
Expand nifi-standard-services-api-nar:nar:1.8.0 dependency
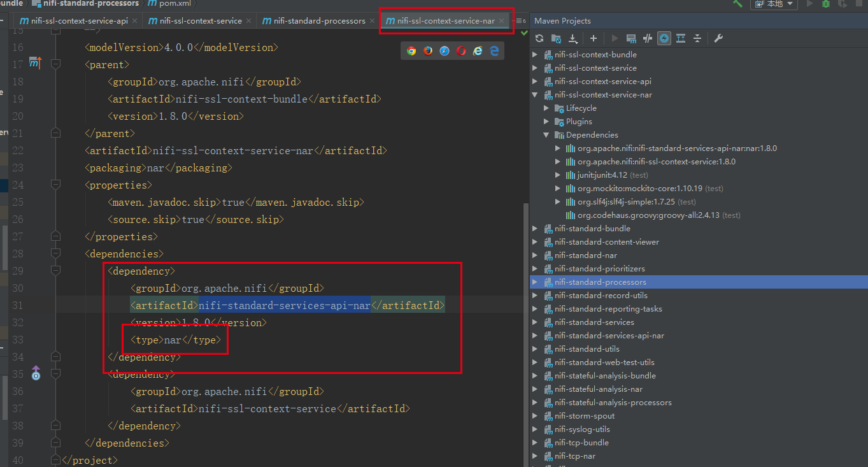[558, 148]
